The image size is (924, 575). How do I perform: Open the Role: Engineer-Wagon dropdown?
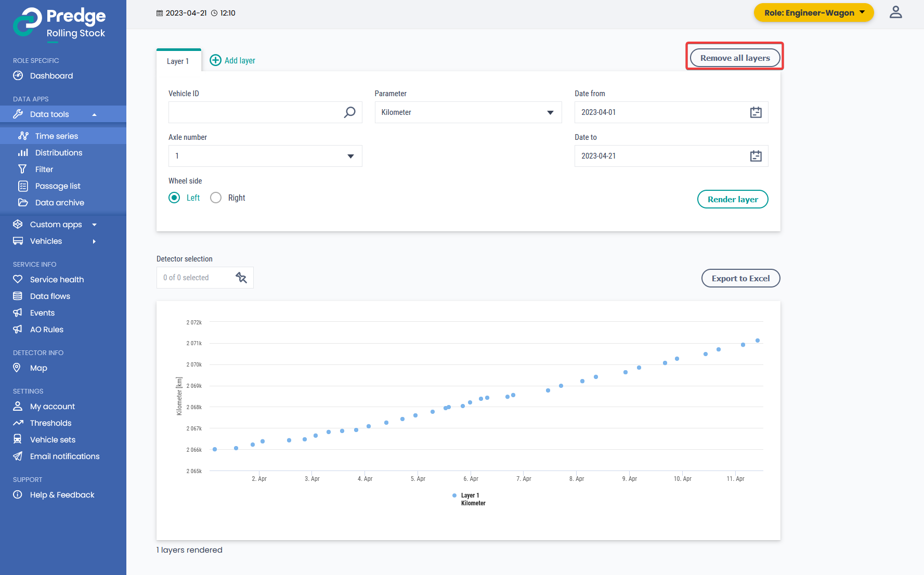[x=813, y=12]
